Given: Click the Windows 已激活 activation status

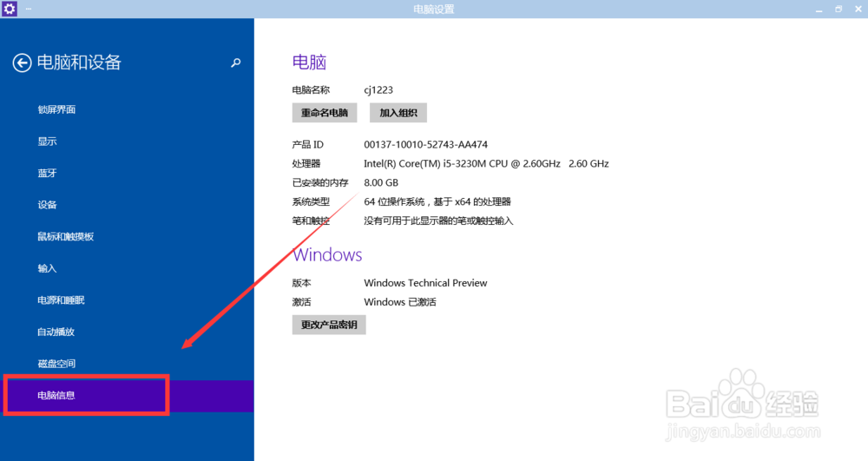Looking at the screenshot, I should tap(400, 302).
